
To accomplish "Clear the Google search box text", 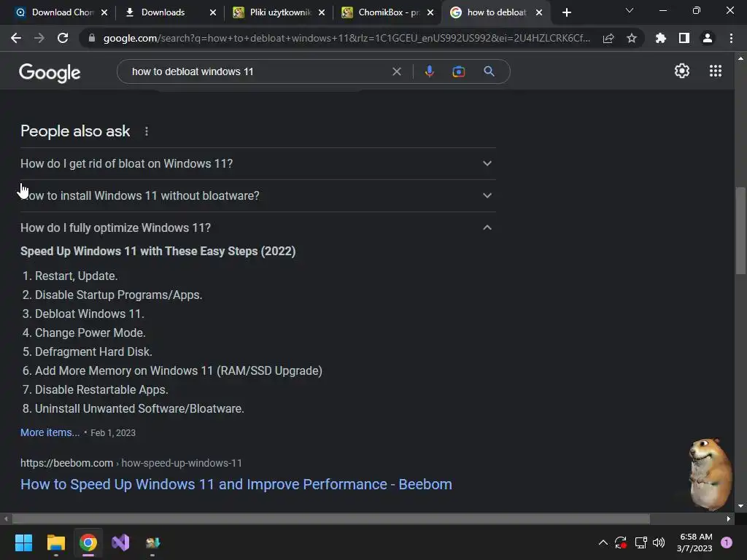I will point(396,71).
